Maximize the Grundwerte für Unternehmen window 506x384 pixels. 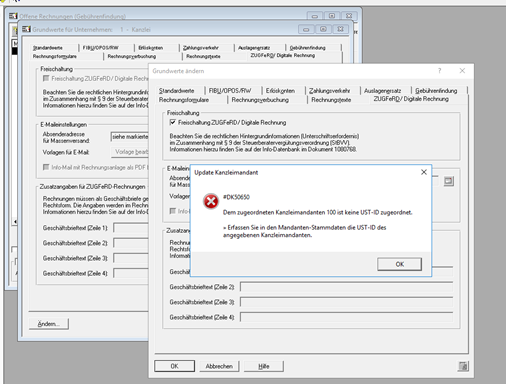tap(323, 29)
